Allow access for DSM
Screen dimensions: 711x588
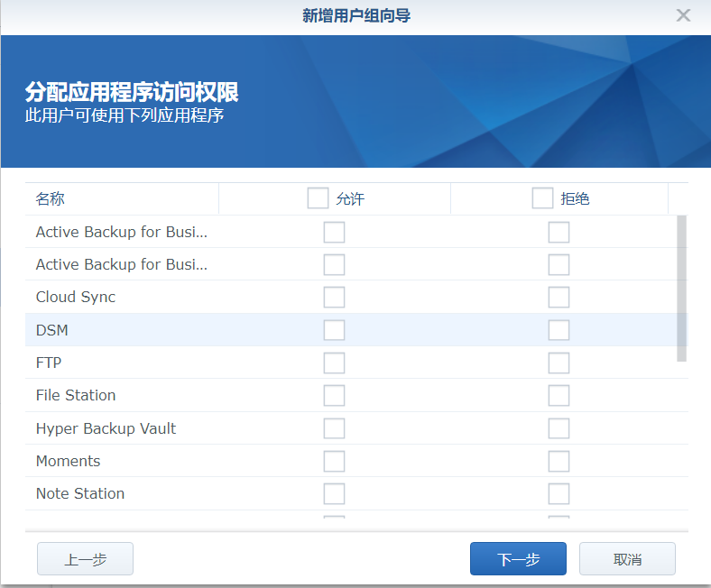[334, 330]
